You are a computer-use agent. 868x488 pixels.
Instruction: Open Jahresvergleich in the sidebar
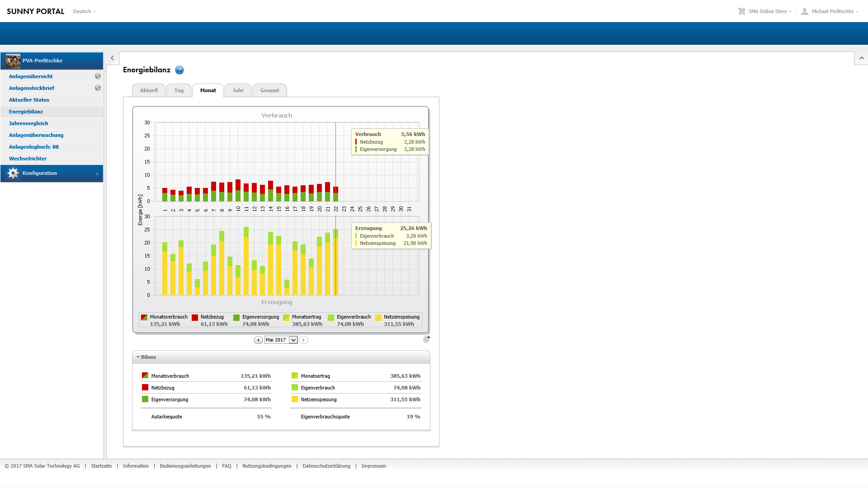coord(28,123)
